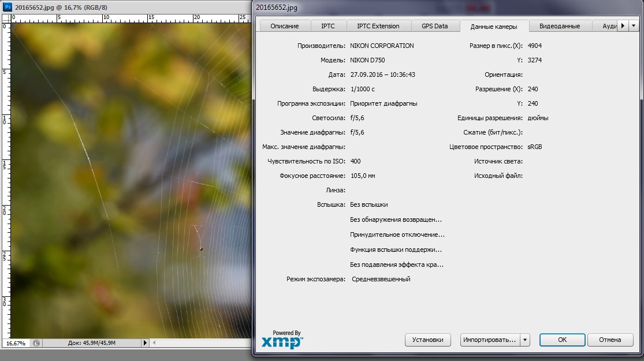This screenshot has height=361, width=644.
Task: Click the shutter speed value 1/1000 с
Action: click(x=363, y=89)
